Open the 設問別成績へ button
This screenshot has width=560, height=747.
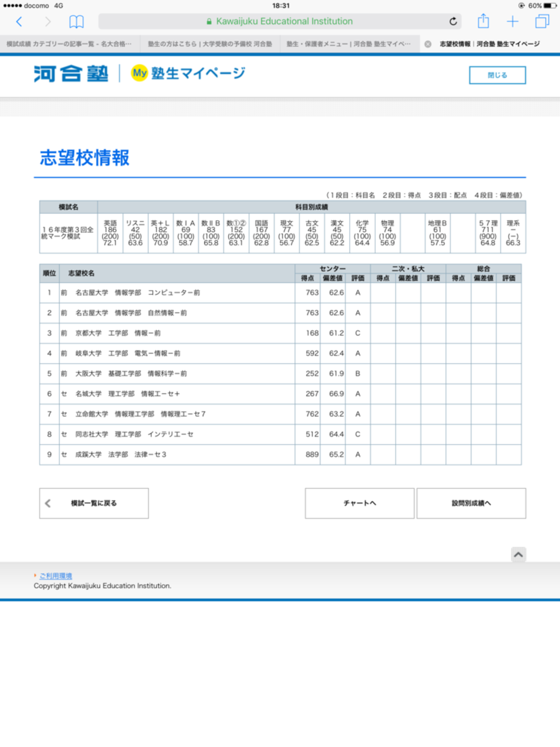[471, 503]
